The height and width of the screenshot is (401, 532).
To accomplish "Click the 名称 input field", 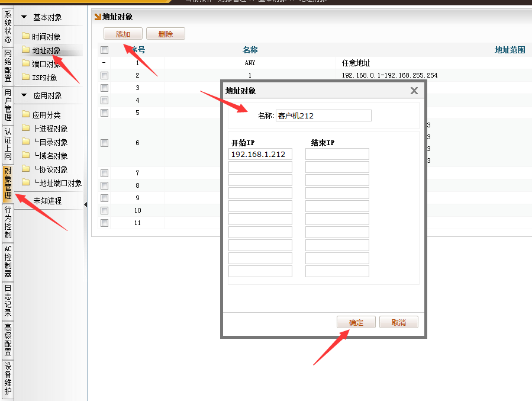I will pyautogui.click(x=324, y=116).
